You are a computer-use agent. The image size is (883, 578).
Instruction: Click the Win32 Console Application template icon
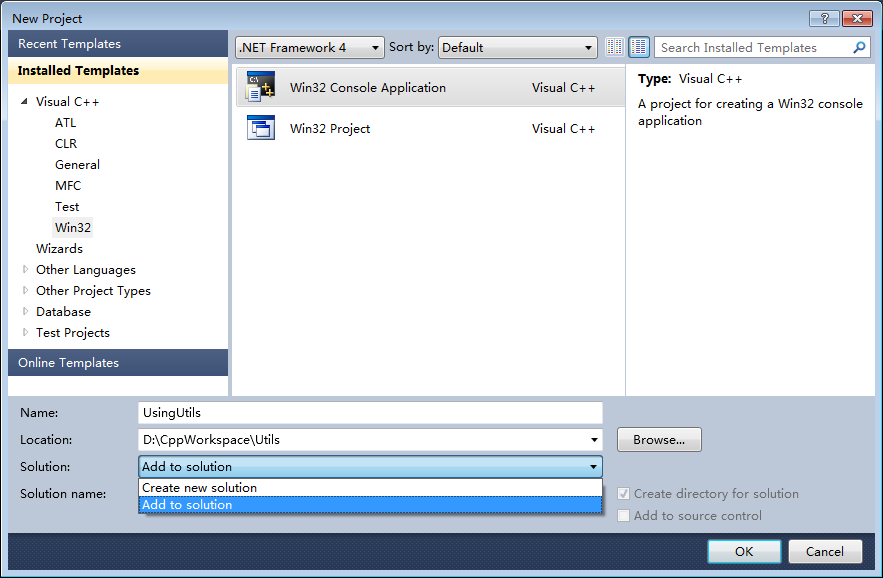point(261,87)
